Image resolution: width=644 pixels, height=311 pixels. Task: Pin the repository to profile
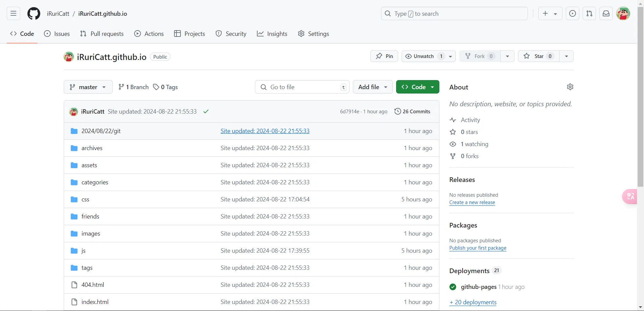pos(384,56)
